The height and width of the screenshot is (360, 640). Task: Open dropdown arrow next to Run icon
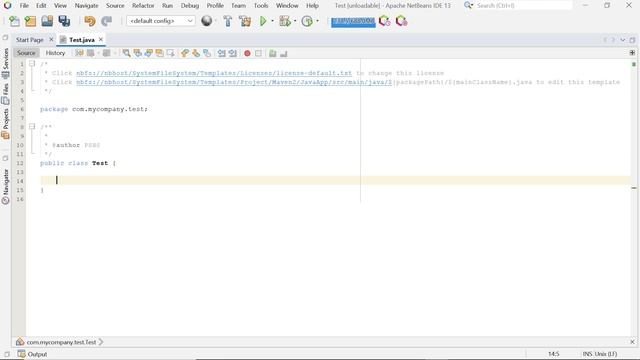[x=272, y=21]
